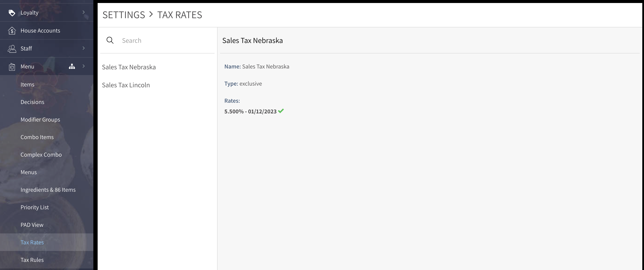Click the SETTINGS breadcrumb
Screen dimensions: 644x270
click(x=124, y=15)
